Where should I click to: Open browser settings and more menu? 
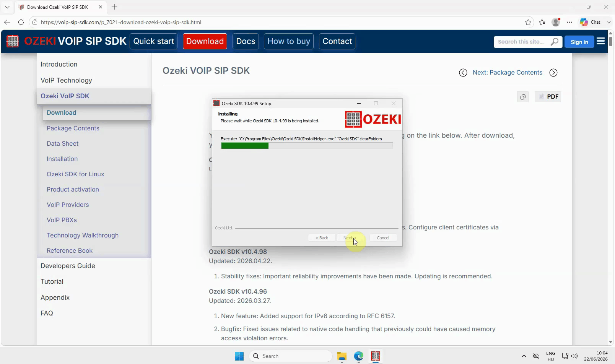pyautogui.click(x=569, y=22)
